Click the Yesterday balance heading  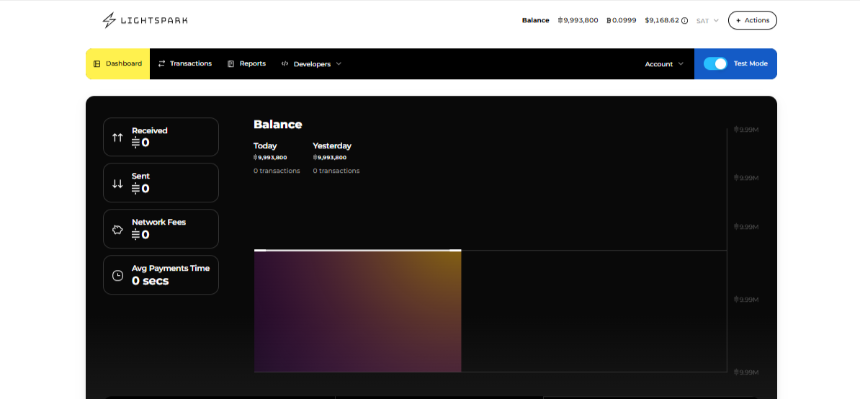332,146
